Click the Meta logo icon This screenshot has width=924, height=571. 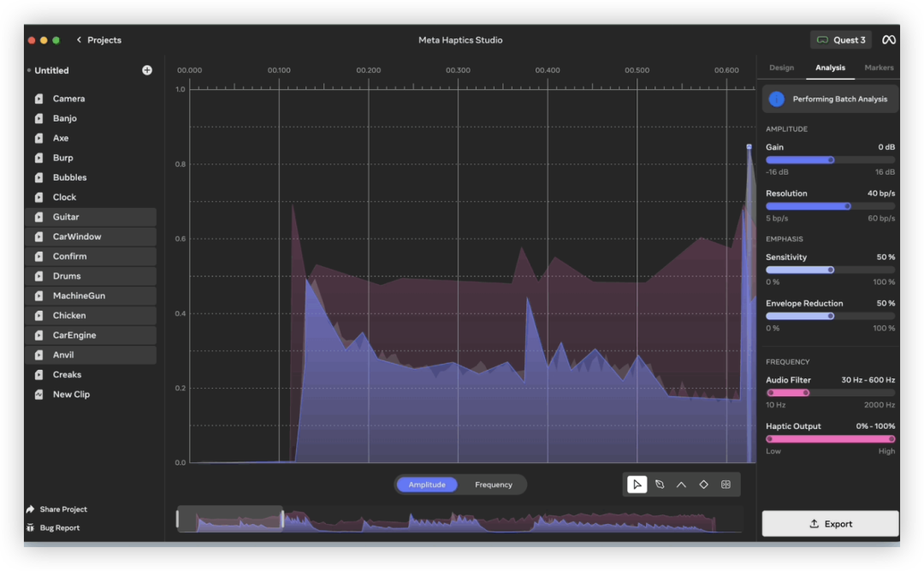pyautogui.click(x=889, y=40)
